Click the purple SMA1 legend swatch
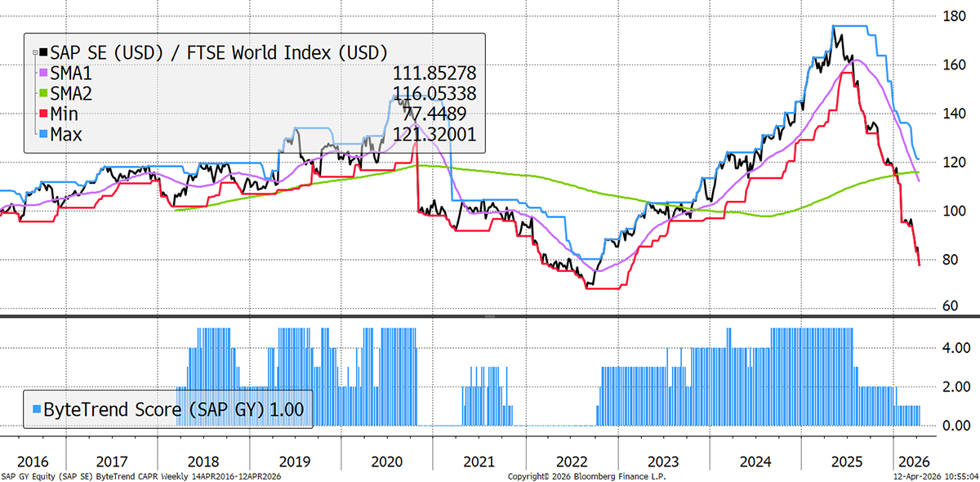Image resolution: width=980 pixels, height=482 pixels. [43, 74]
